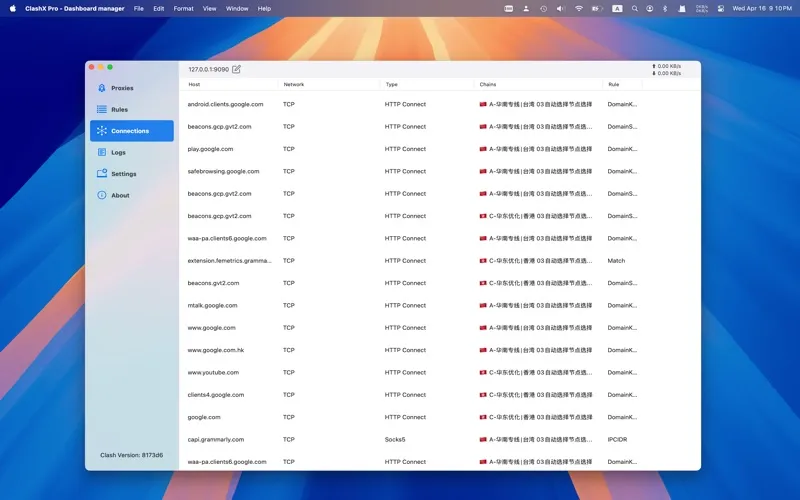Edit the 127.0.0.1:9090 address with pencil icon
Screen dimensions: 800x500
coord(236,69)
